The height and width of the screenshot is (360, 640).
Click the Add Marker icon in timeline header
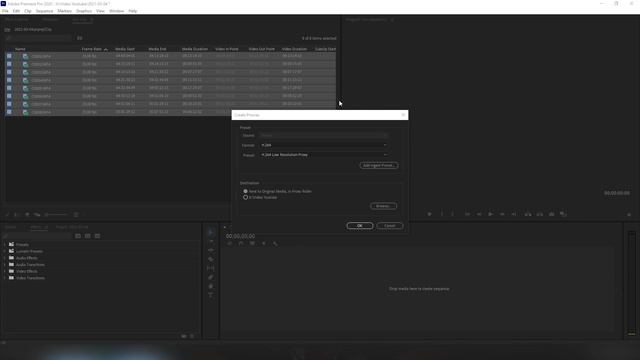264,243
